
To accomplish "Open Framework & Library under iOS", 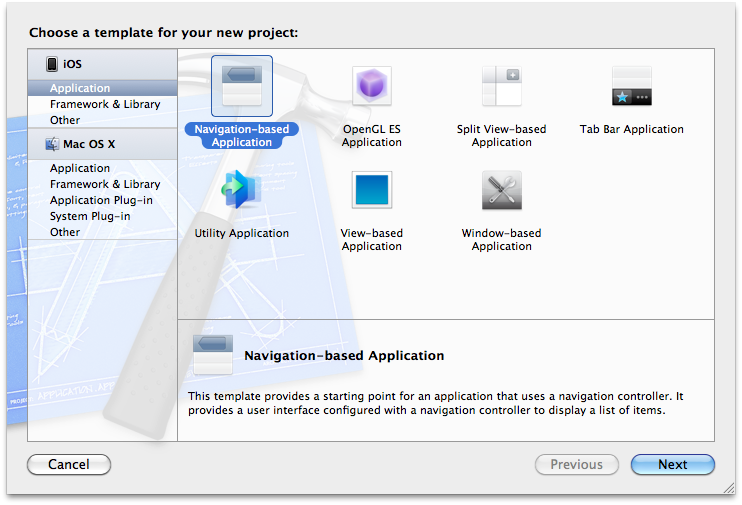I will 105,104.
